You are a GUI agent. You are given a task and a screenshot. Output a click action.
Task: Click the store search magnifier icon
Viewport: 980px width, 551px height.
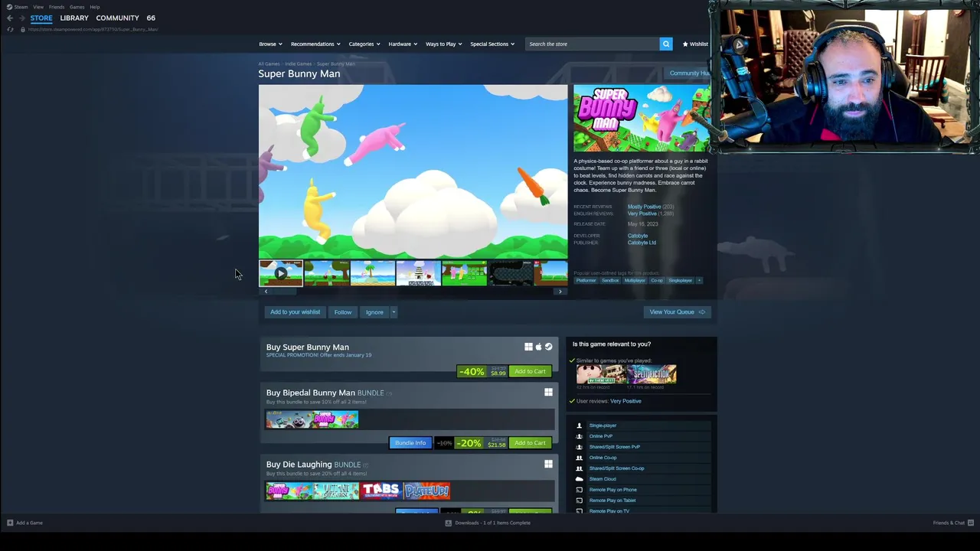point(666,44)
